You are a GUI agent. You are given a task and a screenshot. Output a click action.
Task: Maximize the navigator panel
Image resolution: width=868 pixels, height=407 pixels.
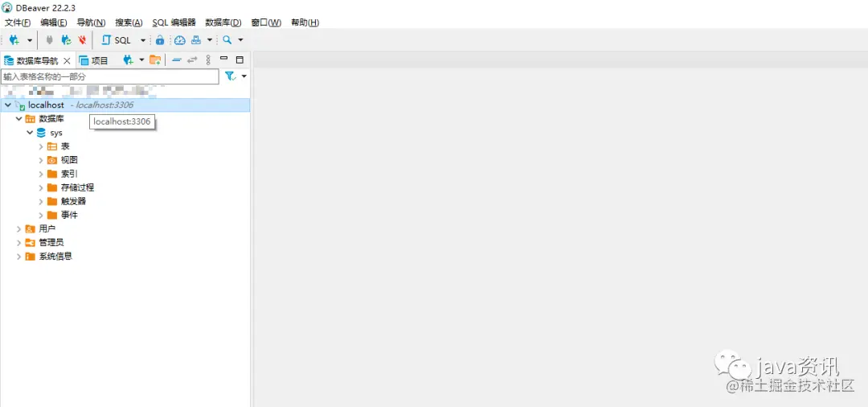point(240,60)
